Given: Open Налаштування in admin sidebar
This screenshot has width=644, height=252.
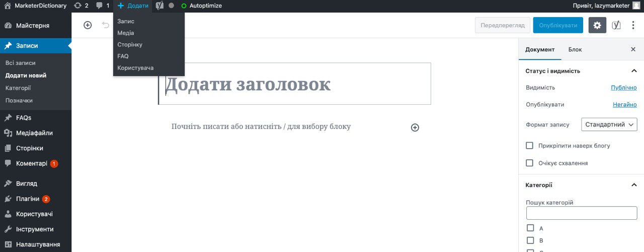Looking at the screenshot, I should coord(36,244).
